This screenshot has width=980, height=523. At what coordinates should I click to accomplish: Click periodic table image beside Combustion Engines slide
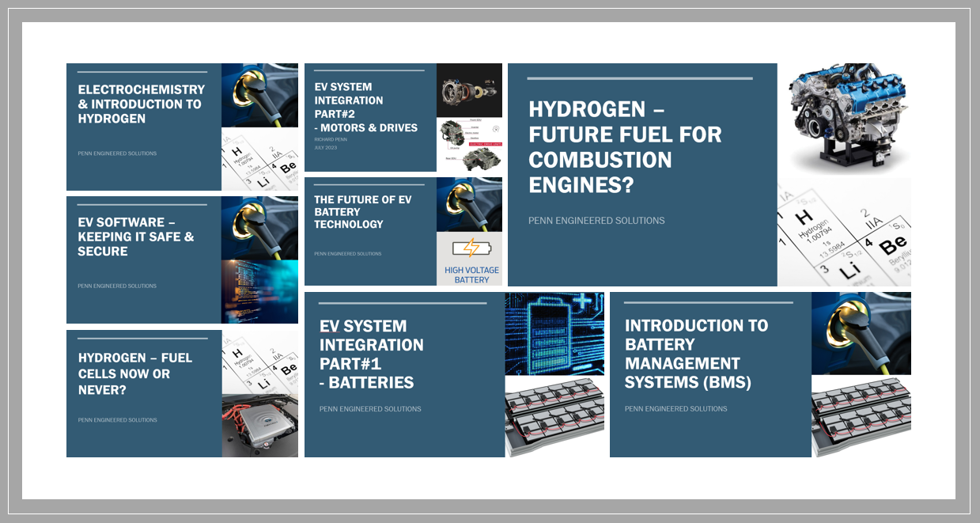coord(844,232)
